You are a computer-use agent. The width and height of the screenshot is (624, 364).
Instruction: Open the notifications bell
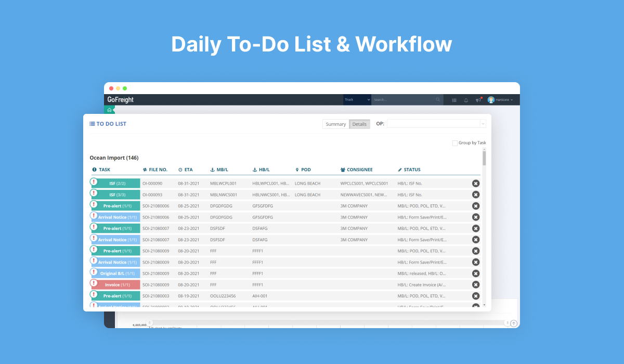pos(466,100)
